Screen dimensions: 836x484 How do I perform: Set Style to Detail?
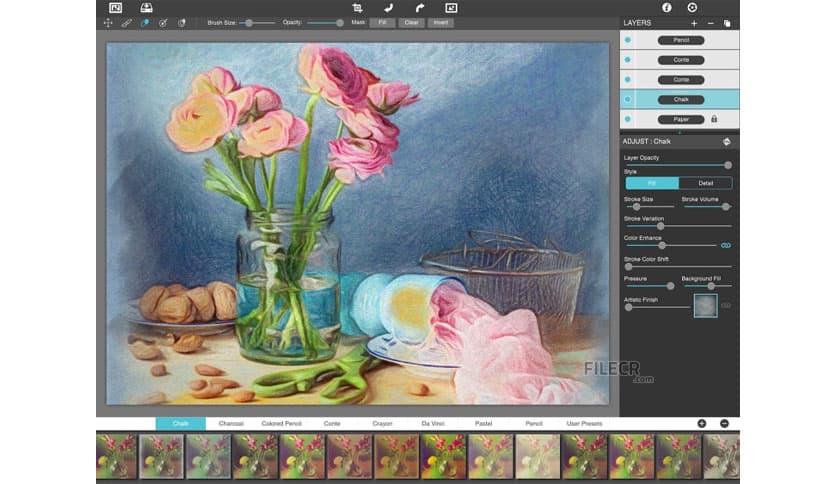705,183
